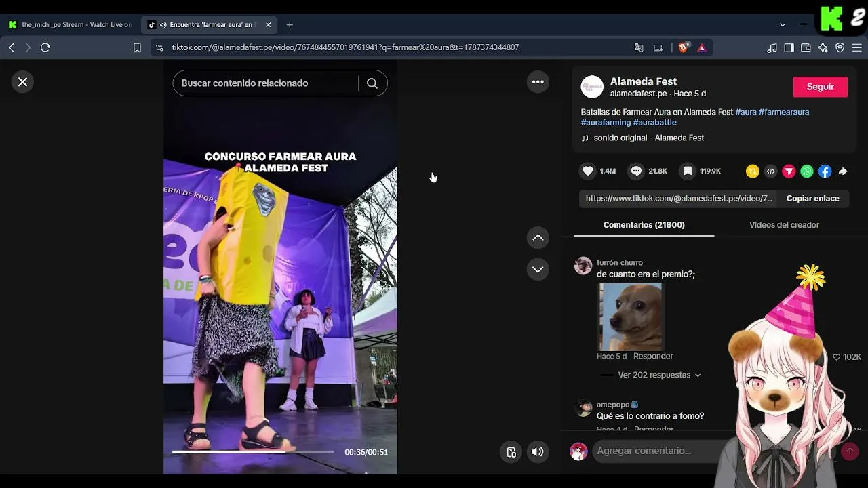868x488 pixels.
Task: Save video with bookmark icon
Action: point(688,171)
